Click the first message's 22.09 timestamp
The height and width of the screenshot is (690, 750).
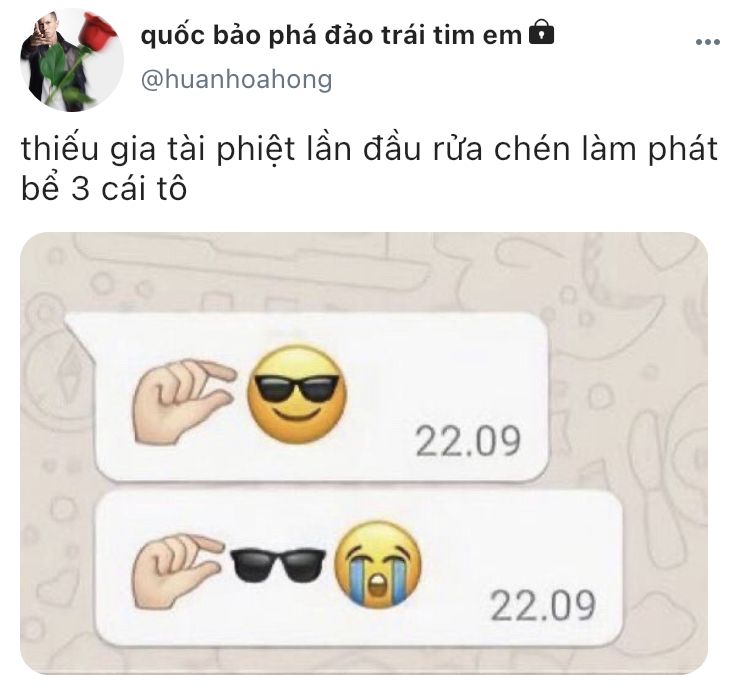tap(468, 441)
